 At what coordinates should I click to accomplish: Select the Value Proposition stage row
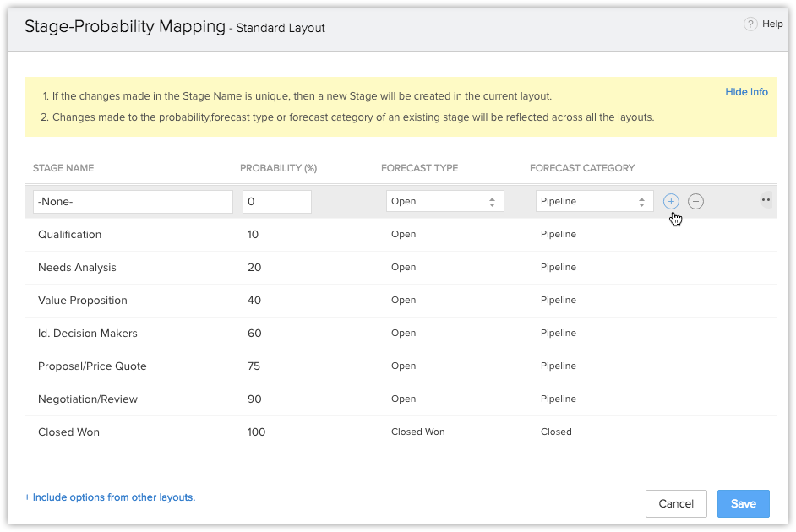(83, 301)
